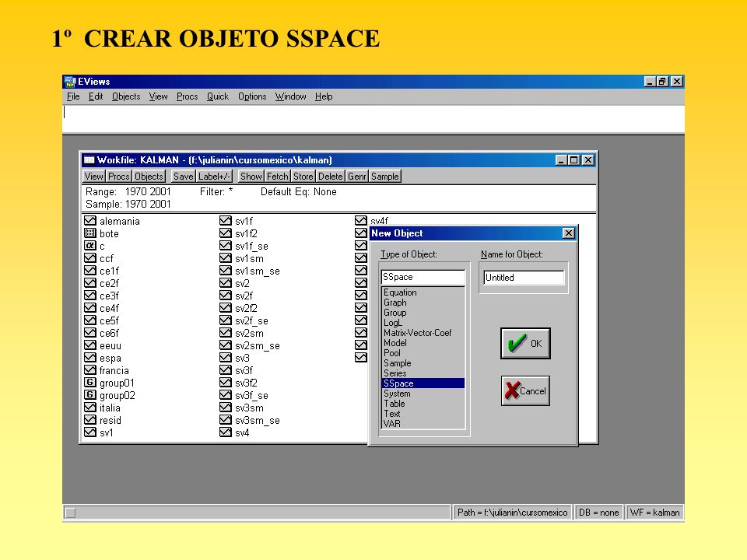Click the series icon next to sv3sm
Viewport: 747px width, 560px height.
click(x=226, y=407)
